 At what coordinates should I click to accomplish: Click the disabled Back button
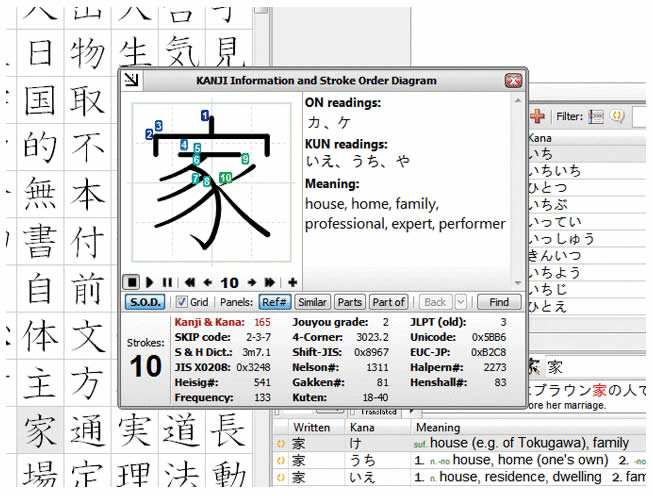point(435,302)
